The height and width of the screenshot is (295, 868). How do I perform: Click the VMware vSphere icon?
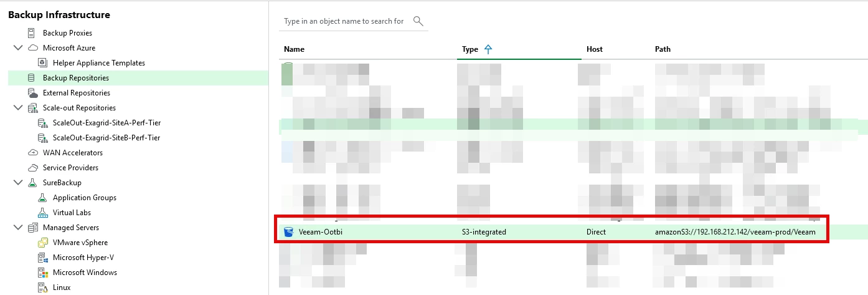(x=43, y=243)
